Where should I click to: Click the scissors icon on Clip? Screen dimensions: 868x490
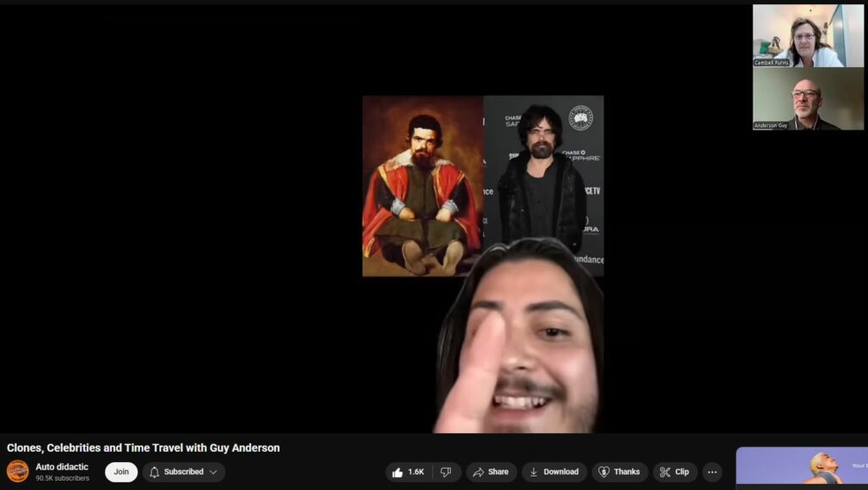665,472
